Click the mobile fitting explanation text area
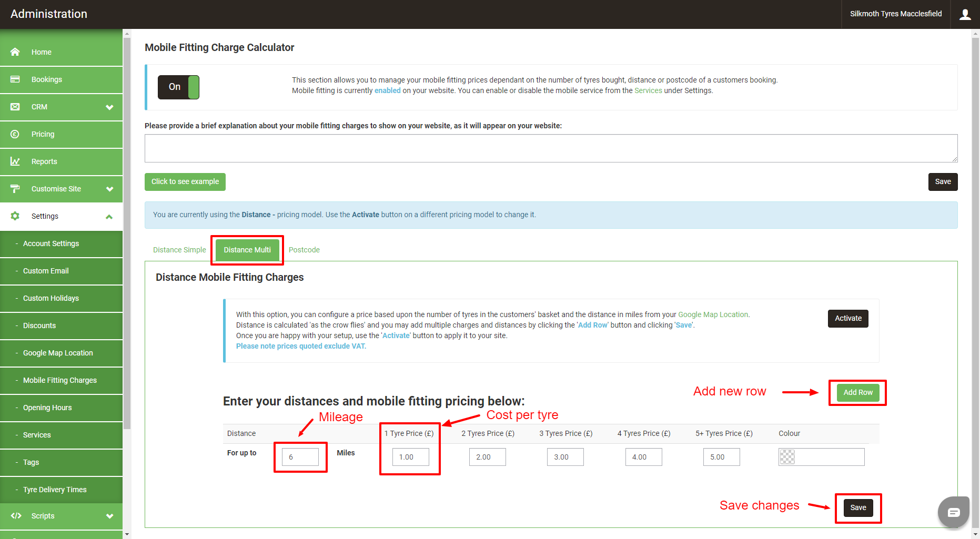 [x=551, y=148]
